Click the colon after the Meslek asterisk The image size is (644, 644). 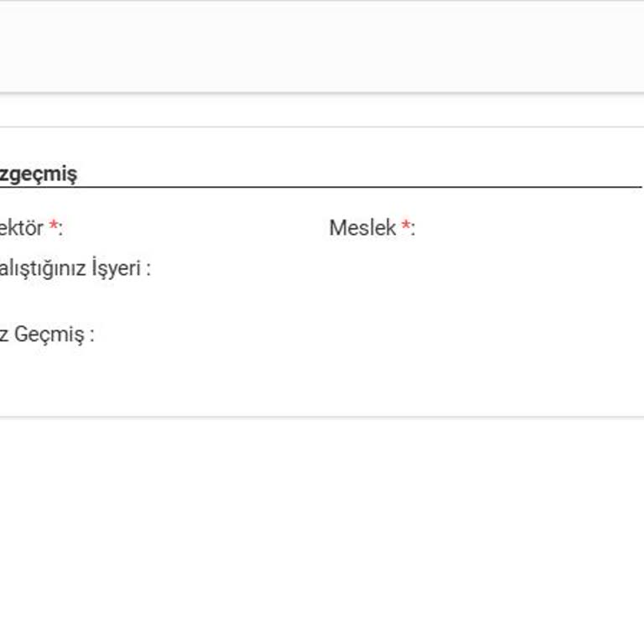coord(413,229)
